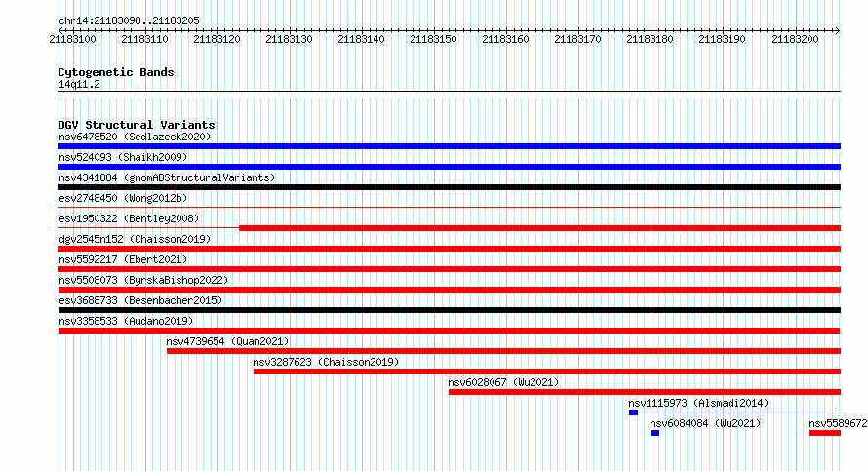
Task: Click the partially visible nsv5589672 label
Action: pyautogui.click(x=838, y=423)
